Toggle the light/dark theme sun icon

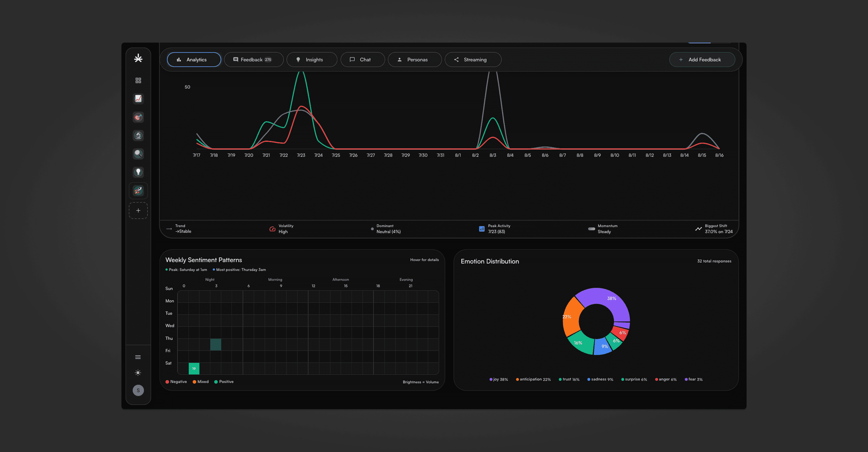pyautogui.click(x=138, y=373)
